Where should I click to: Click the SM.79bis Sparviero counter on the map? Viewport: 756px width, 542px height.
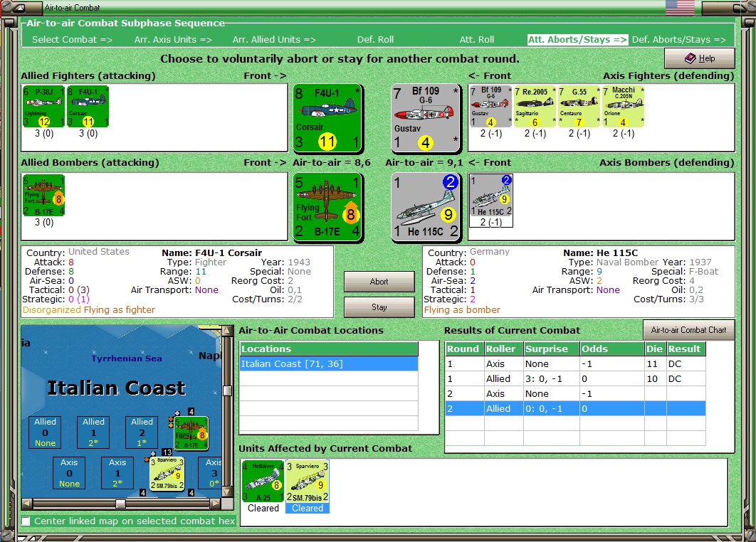tap(167, 474)
